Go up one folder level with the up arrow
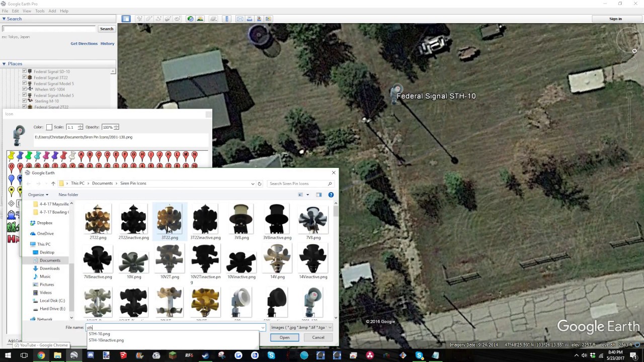Screen dimensions: 644x362 pyautogui.click(x=53, y=184)
